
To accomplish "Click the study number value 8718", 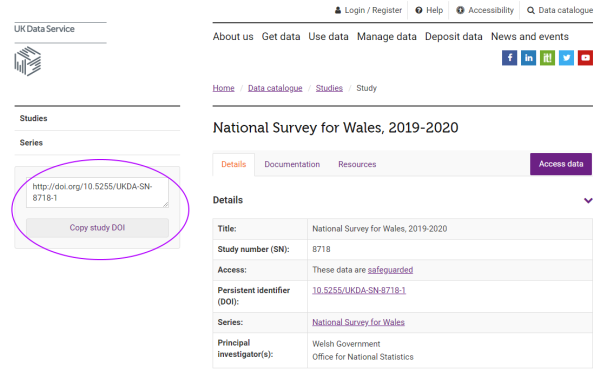I will pyautogui.click(x=321, y=249).
